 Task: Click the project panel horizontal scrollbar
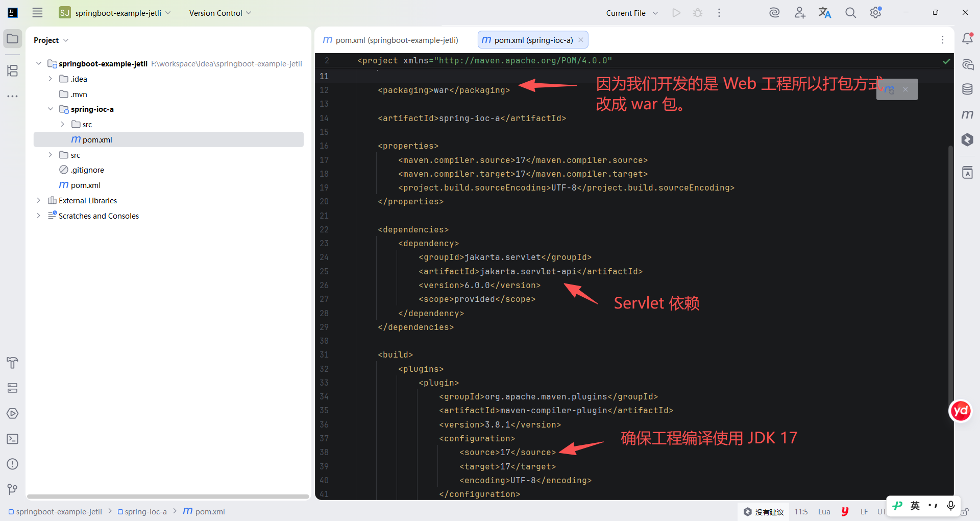tap(168, 496)
